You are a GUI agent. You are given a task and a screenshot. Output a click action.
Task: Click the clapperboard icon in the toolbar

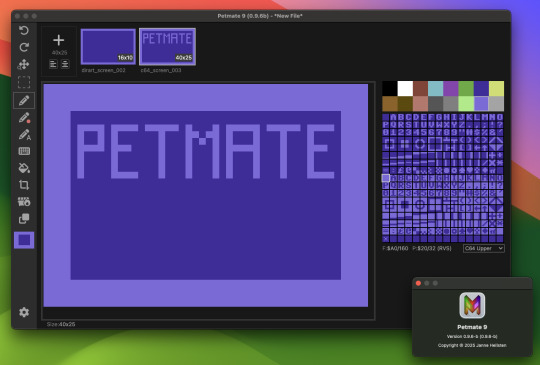coord(24,202)
